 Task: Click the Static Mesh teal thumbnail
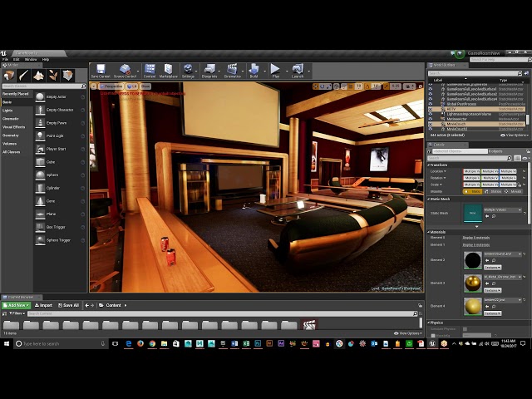(x=473, y=213)
